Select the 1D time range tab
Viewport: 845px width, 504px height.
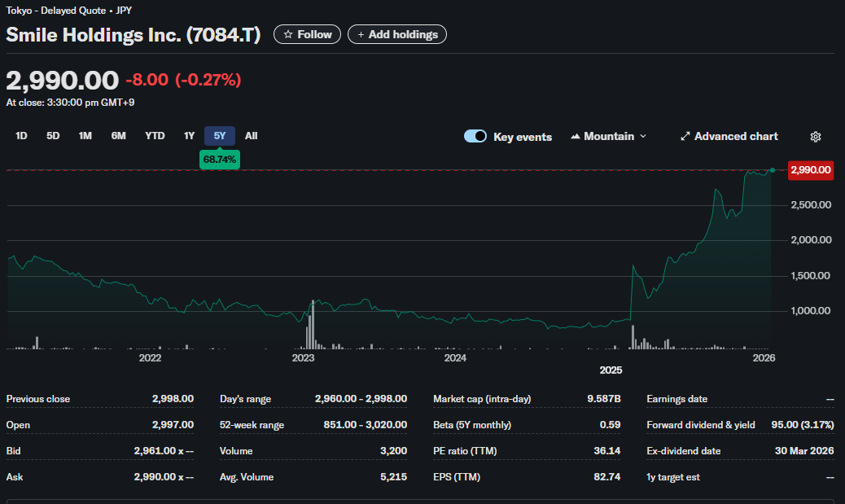click(x=21, y=136)
